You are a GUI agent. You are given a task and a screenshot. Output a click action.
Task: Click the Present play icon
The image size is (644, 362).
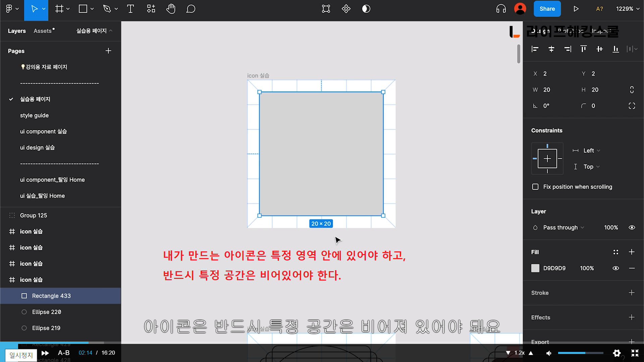576,9
